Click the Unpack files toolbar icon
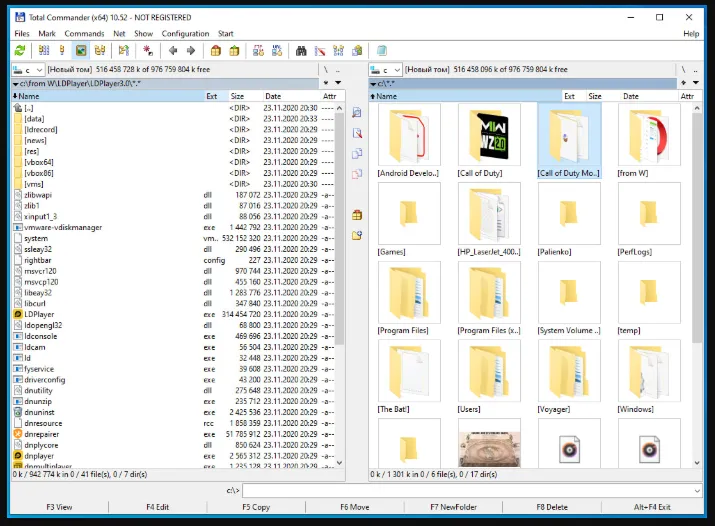Image resolution: width=715 pixels, height=526 pixels. coord(234,51)
